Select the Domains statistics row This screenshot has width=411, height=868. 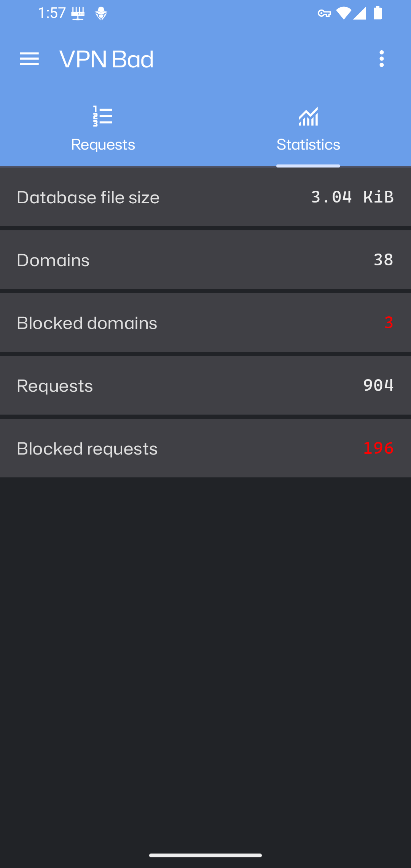[x=205, y=260]
